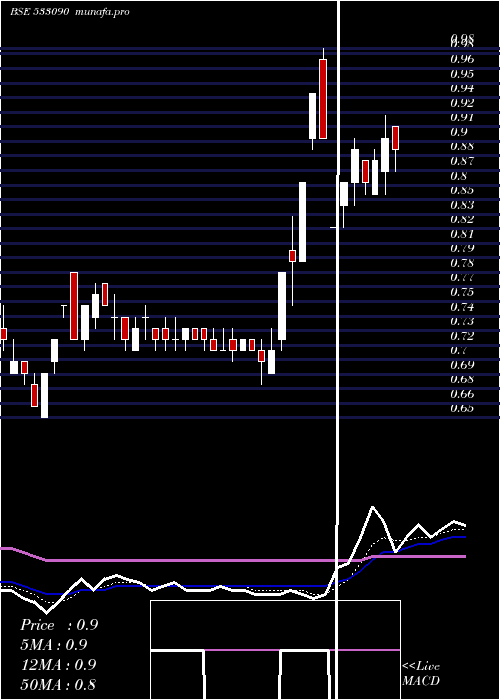Click the 0.79 price axis label
The height and width of the screenshot is (700, 500).
462,248
